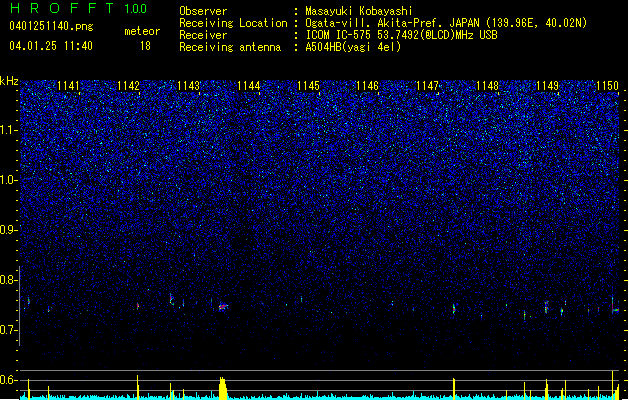Click the date stamp 04.01.25 11:40
The image size is (629, 400).
[x=51, y=46]
